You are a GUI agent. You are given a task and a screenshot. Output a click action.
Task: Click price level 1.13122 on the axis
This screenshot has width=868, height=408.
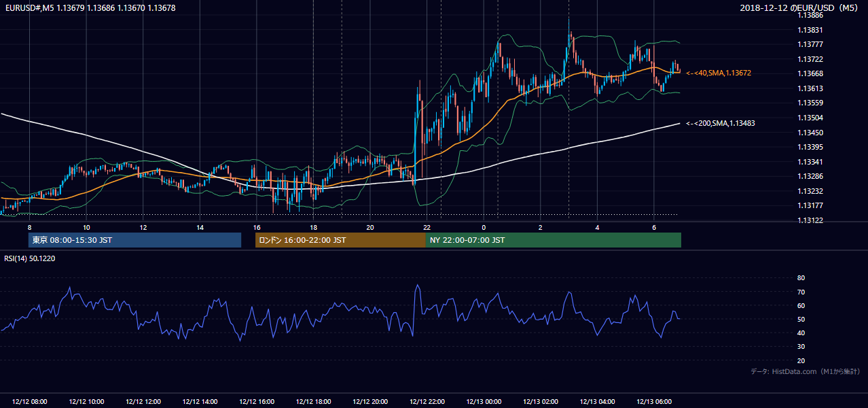[x=811, y=220]
